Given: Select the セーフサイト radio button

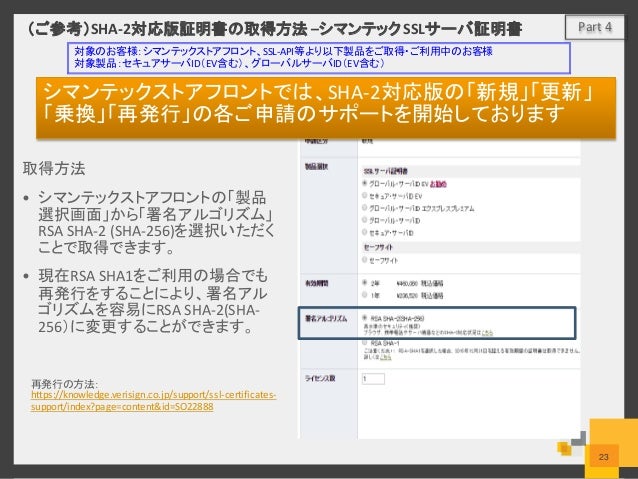Looking at the screenshot, I should point(365,260).
